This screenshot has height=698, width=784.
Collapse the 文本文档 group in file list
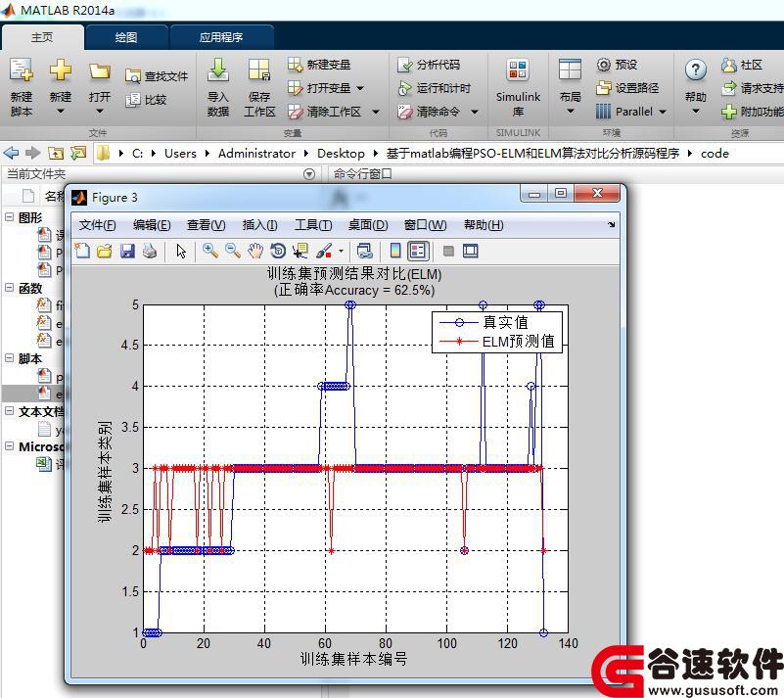(9, 411)
